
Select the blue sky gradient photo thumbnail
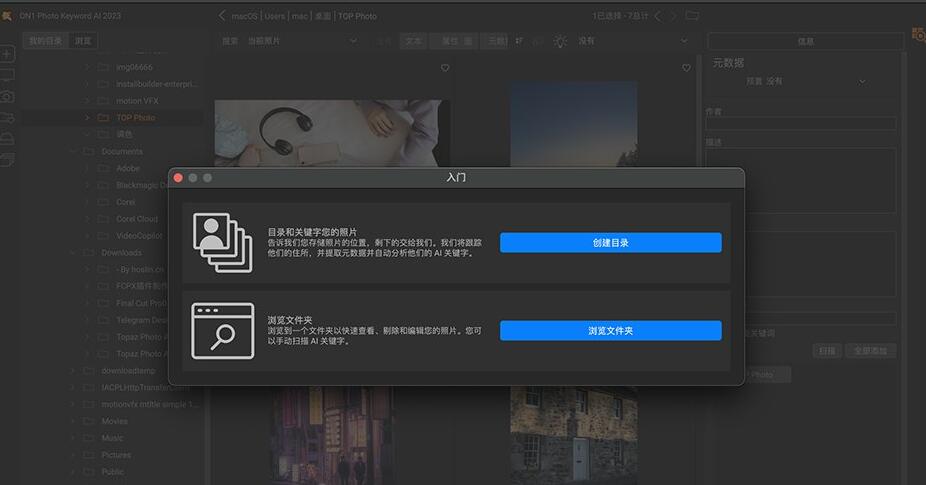[574, 125]
